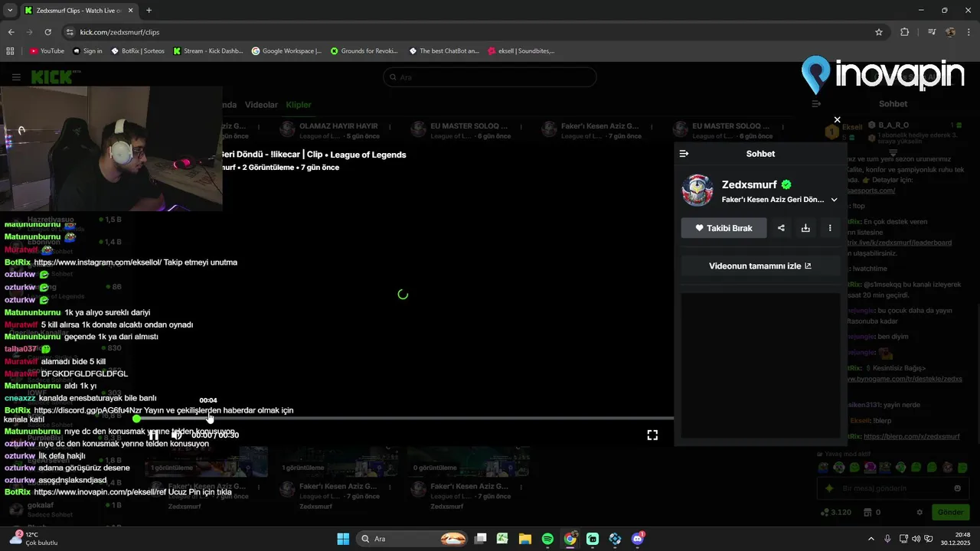Share the clip using the share icon

(781, 228)
